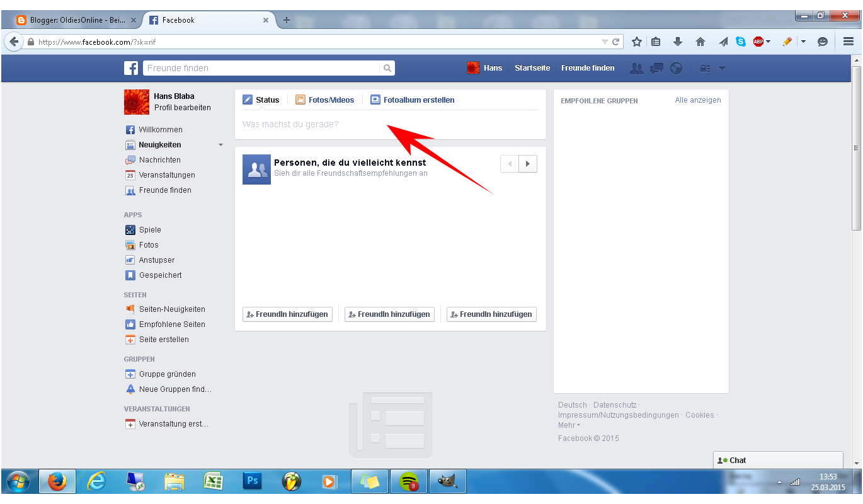Open Spiele under Apps
The height and width of the screenshot is (504, 863).
point(143,230)
